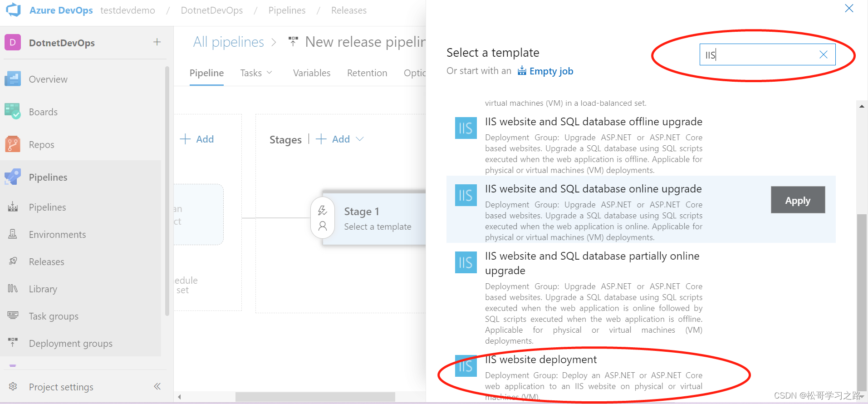The width and height of the screenshot is (868, 404).
Task: Click the Deployment groups icon
Action: point(13,343)
